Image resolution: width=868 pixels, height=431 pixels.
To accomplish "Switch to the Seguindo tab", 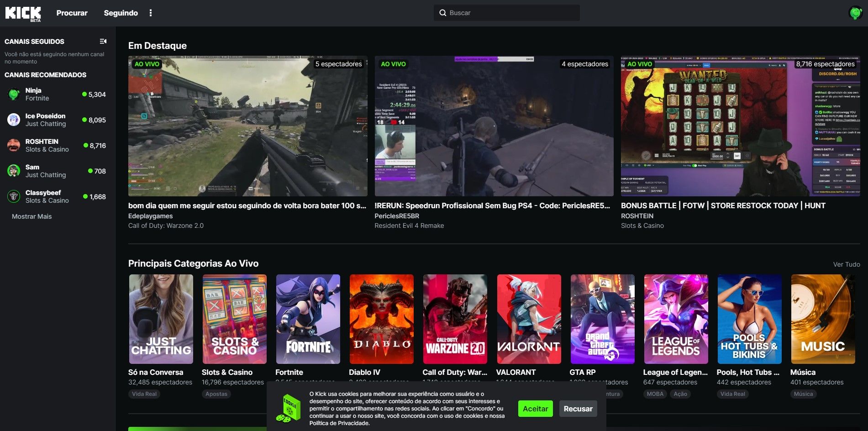I will coord(120,13).
